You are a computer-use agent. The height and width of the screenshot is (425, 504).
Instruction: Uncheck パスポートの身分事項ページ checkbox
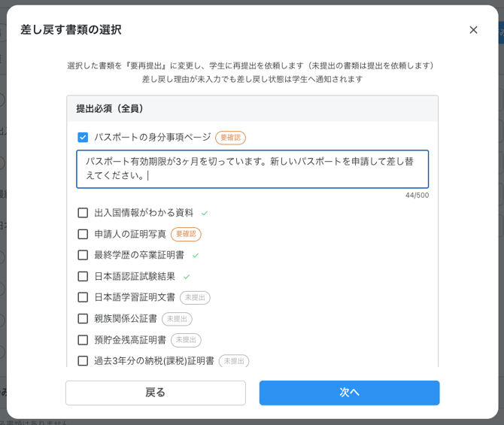tap(83, 137)
